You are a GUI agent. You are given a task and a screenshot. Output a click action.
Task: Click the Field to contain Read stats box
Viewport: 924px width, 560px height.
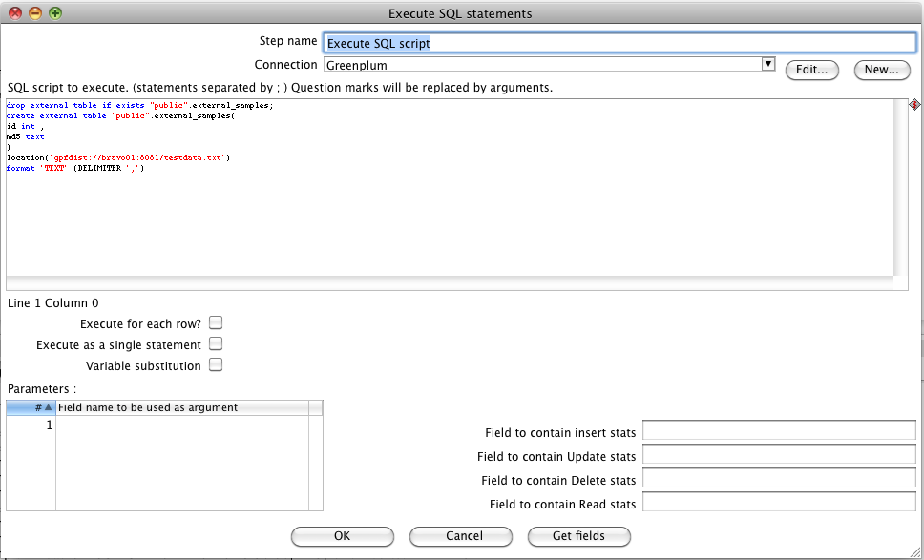point(778,502)
